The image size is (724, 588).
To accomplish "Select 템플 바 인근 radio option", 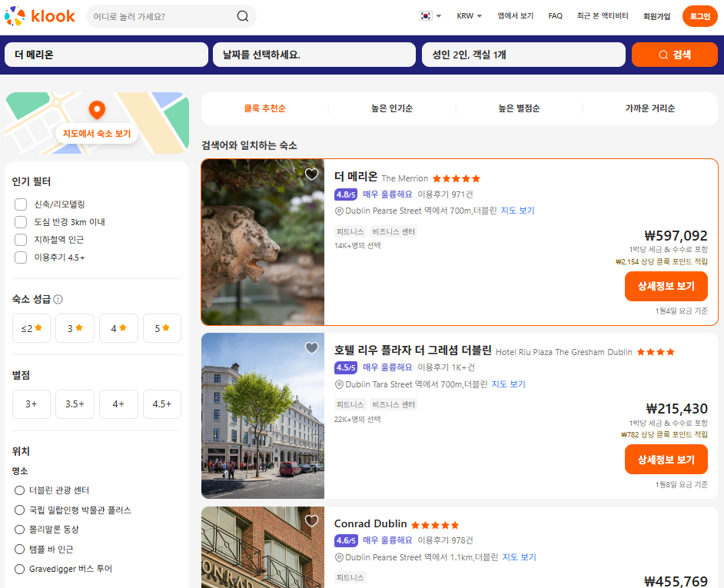I will (x=19, y=550).
